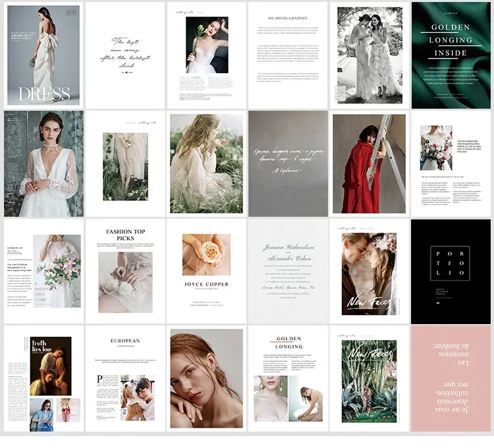494x448 pixels.
Task: Select the Golden Longing Inside green page
Action: click(451, 55)
